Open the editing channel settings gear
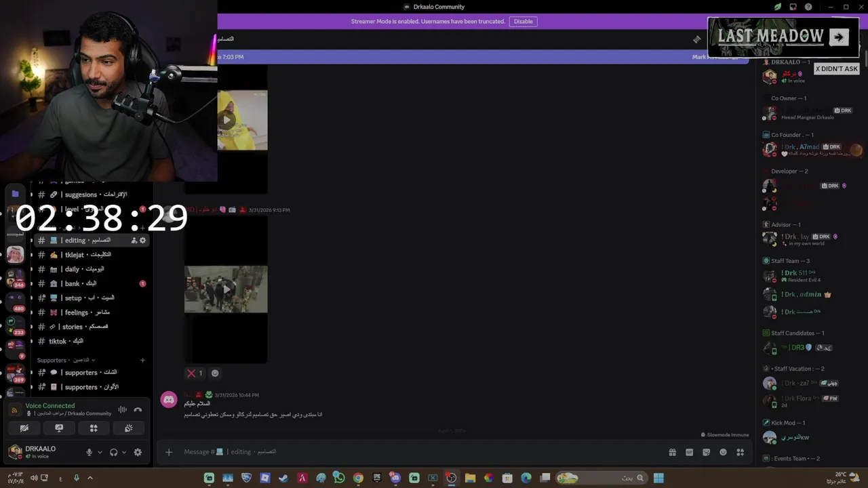Image resolution: width=868 pixels, height=488 pixels. pos(142,241)
